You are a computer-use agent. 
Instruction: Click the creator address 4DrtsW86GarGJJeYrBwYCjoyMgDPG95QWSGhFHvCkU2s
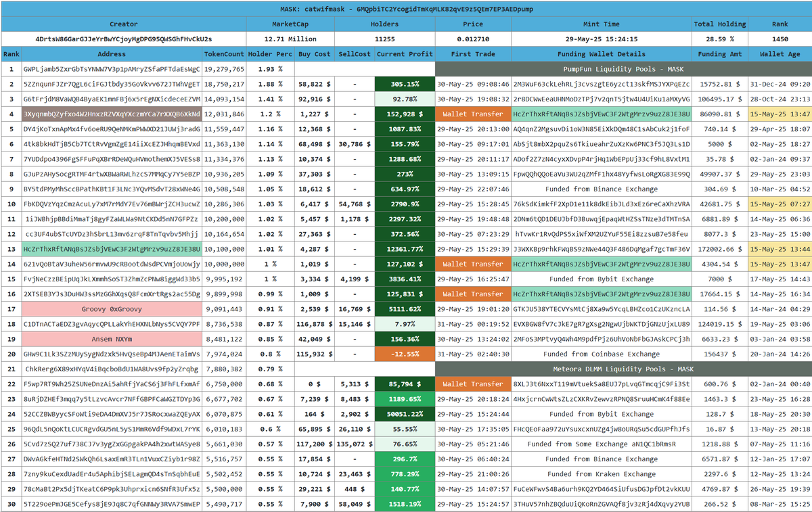point(123,39)
